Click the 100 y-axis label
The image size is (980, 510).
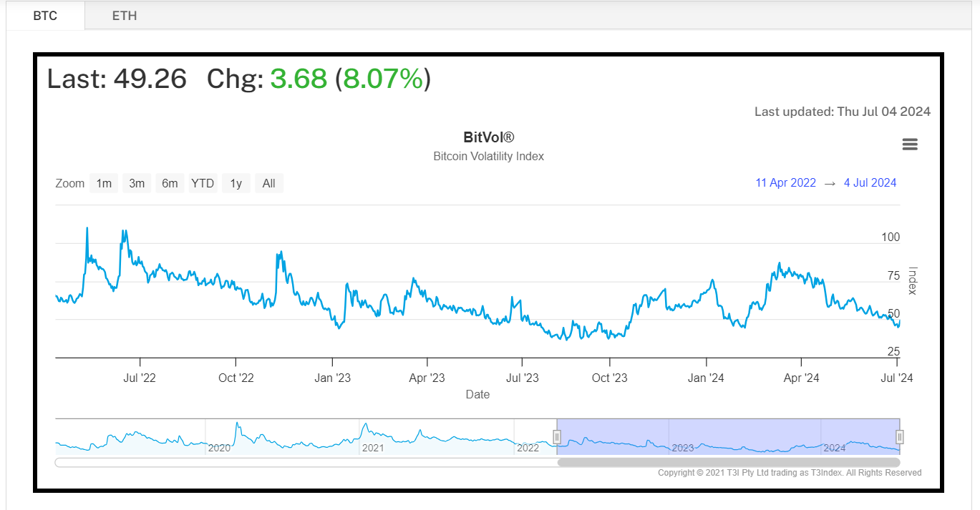[x=891, y=237]
